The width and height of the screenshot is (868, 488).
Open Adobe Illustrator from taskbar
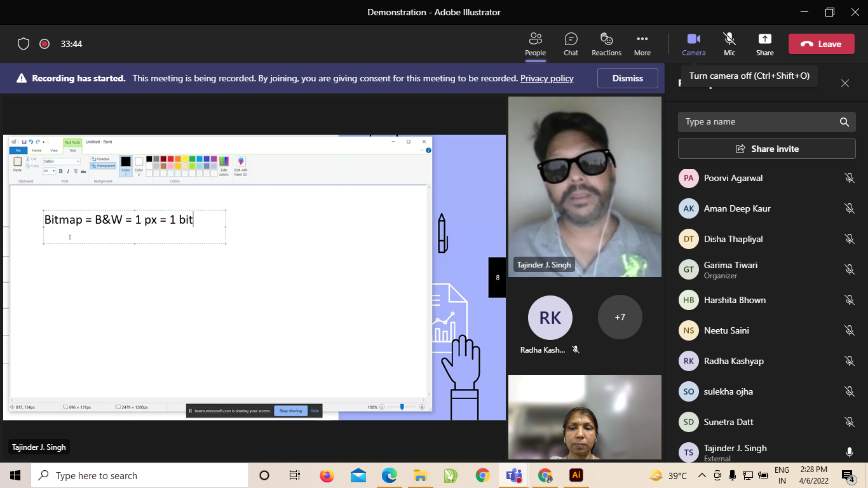click(576, 475)
